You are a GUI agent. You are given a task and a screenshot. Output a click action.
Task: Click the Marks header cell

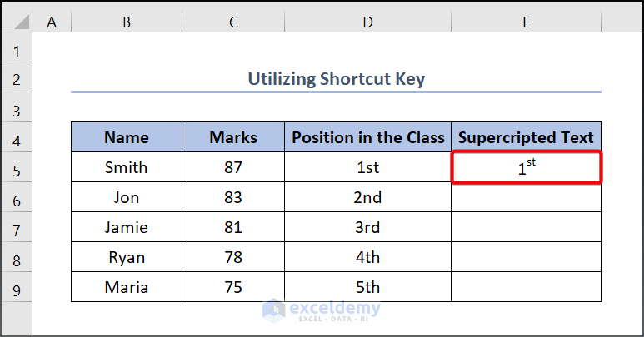point(233,137)
